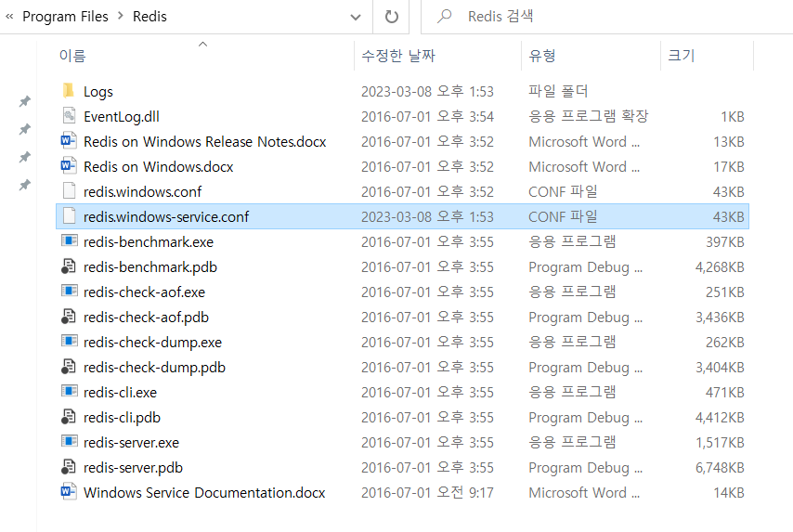Click the Word icon of Redis on Windows Release Notes.docx

pyautogui.click(x=69, y=141)
